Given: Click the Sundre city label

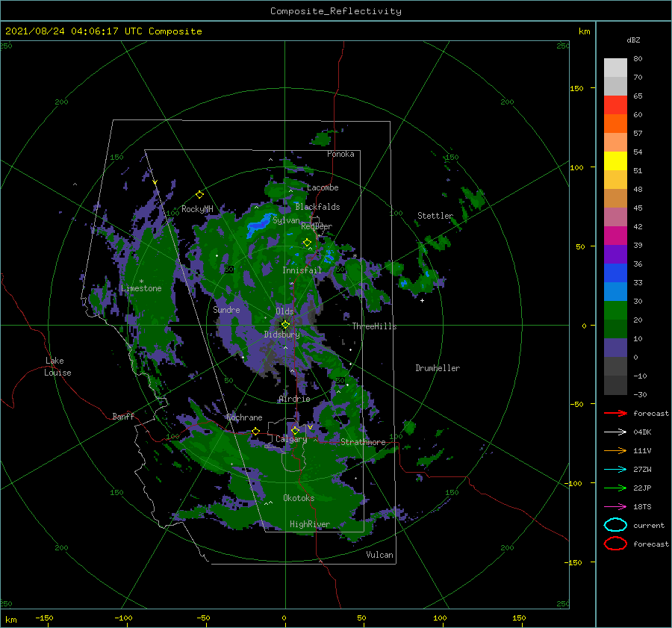Looking at the screenshot, I should click(x=226, y=309).
